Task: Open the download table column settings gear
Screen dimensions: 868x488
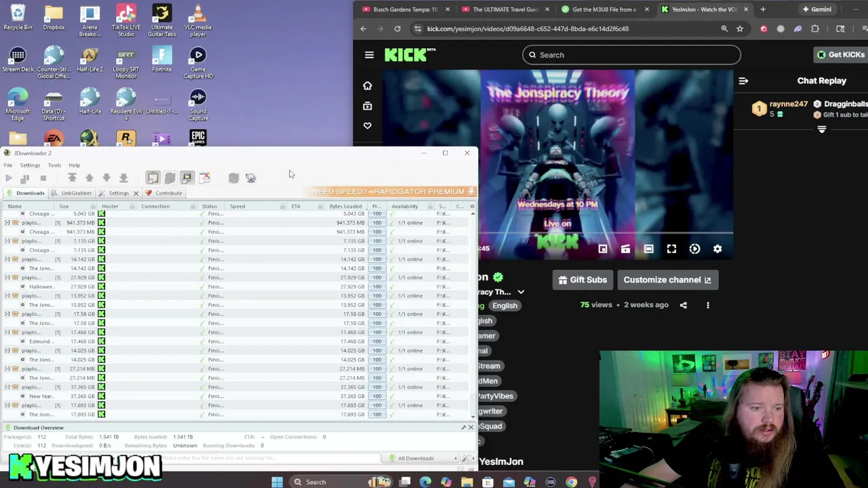Action: click(473, 206)
